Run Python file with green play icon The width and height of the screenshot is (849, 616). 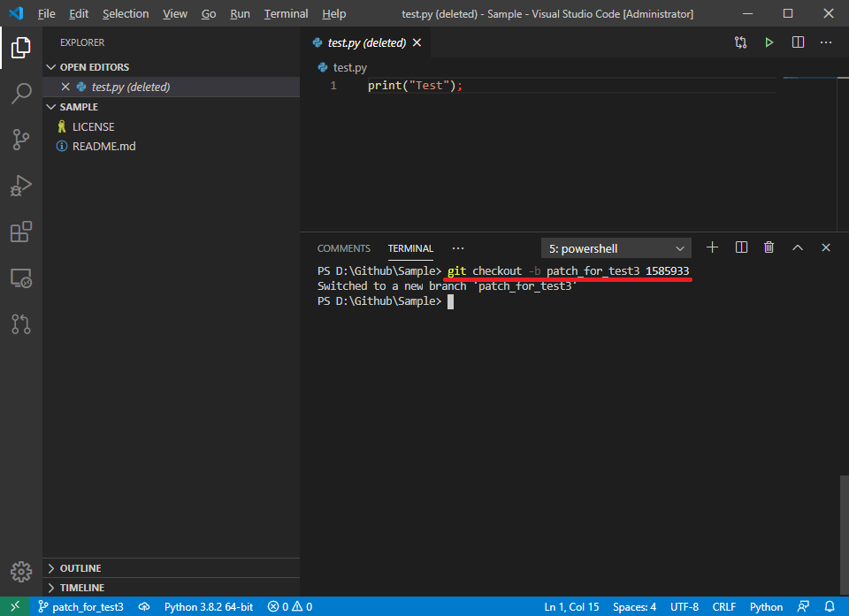click(x=769, y=42)
